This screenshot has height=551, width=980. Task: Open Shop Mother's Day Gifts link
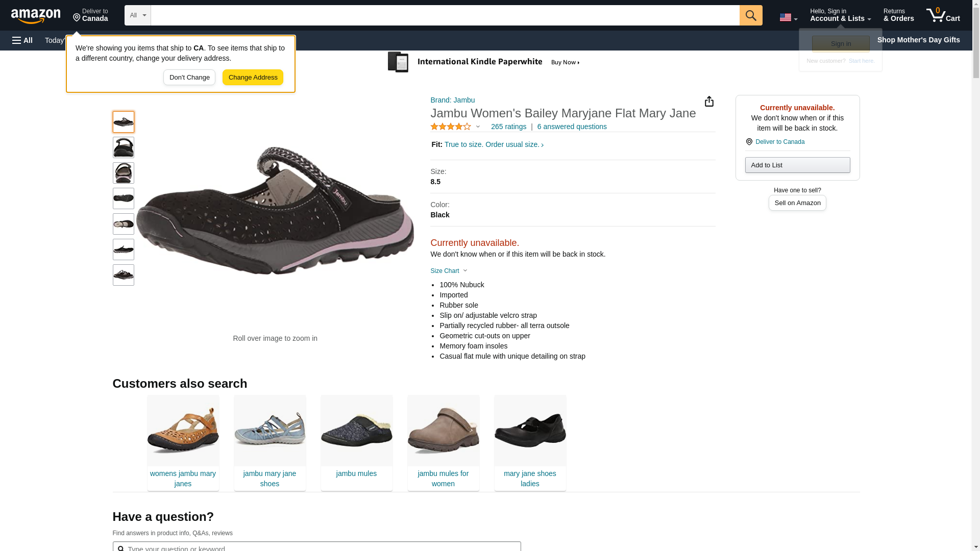[918, 40]
